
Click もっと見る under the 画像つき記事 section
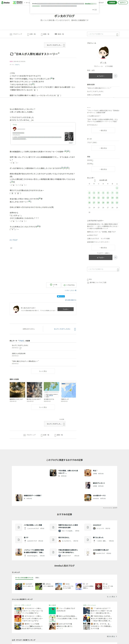pos(43,407)
